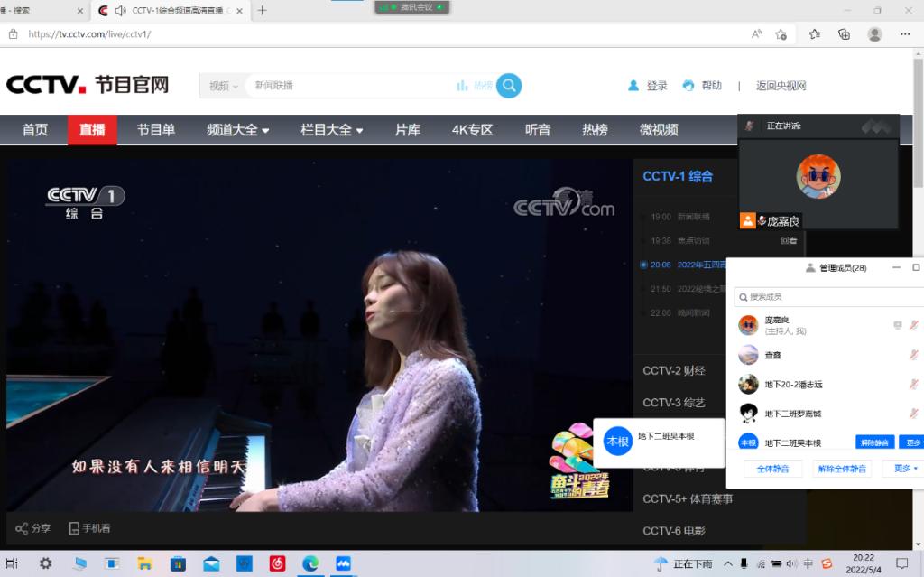924x577 pixels.
Task: Click the login user icon
Action: [x=633, y=86]
